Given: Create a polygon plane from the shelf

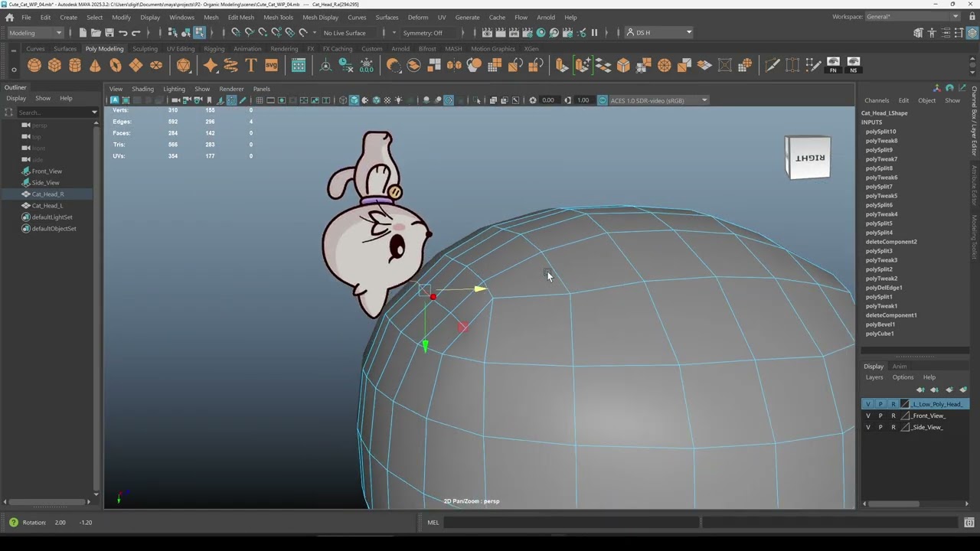Looking at the screenshot, I should 136,65.
